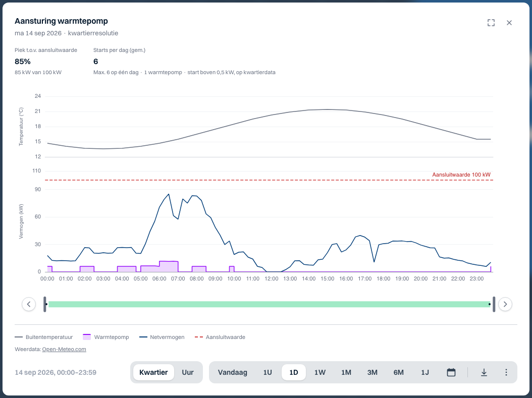Click the Aansturing warmtepomp title
Screen dimensions: 532x398
click(x=61, y=21)
